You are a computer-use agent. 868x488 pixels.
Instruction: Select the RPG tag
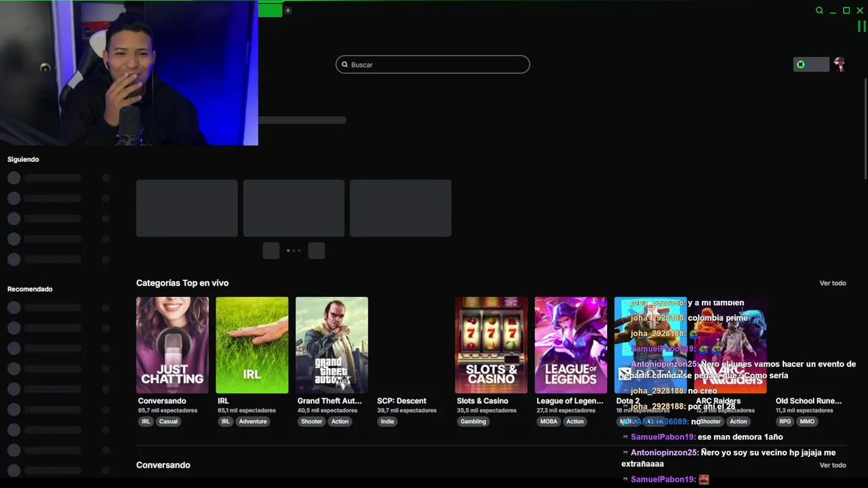785,422
